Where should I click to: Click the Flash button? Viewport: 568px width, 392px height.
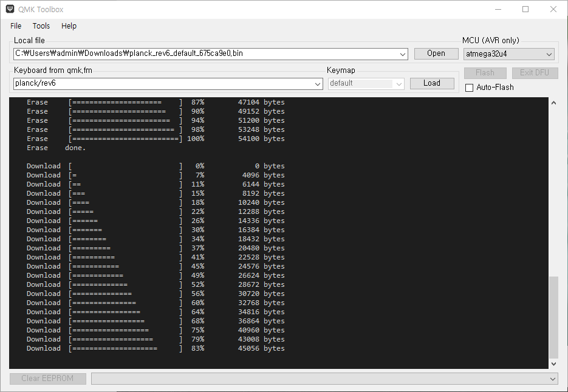pos(485,73)
